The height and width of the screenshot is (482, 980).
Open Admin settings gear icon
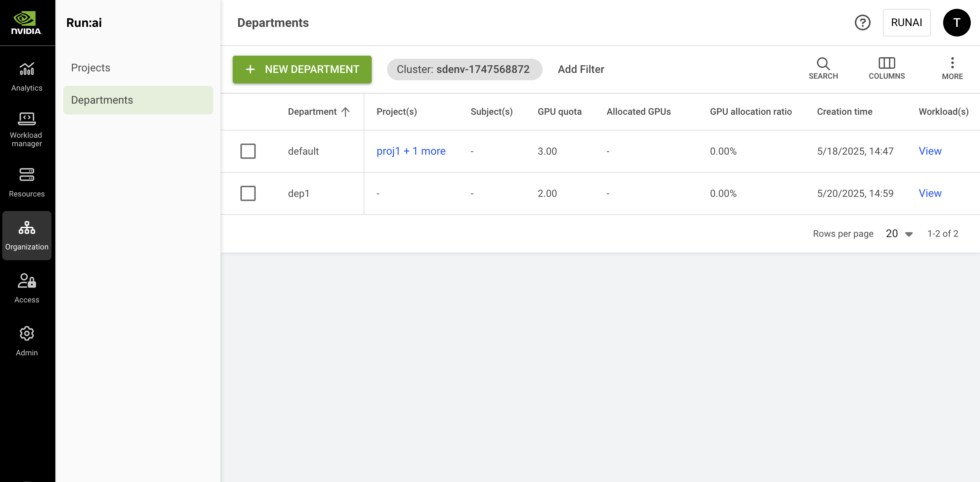pos(27,334)
